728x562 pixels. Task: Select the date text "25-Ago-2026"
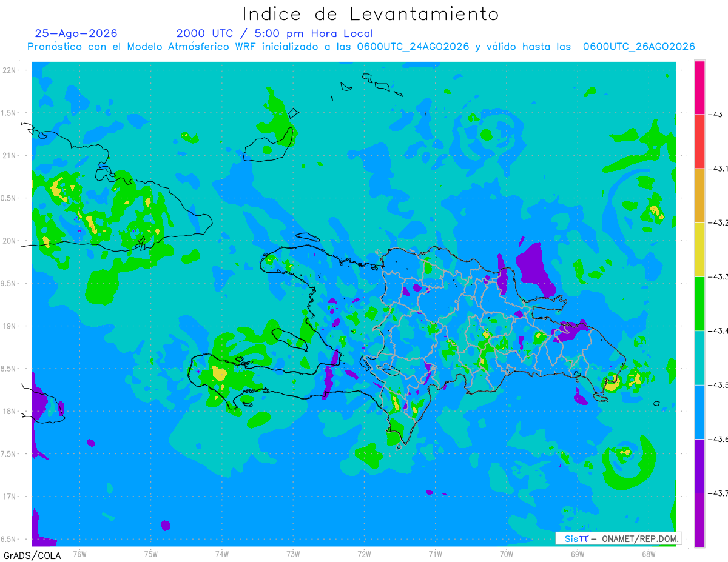point(76,33)
